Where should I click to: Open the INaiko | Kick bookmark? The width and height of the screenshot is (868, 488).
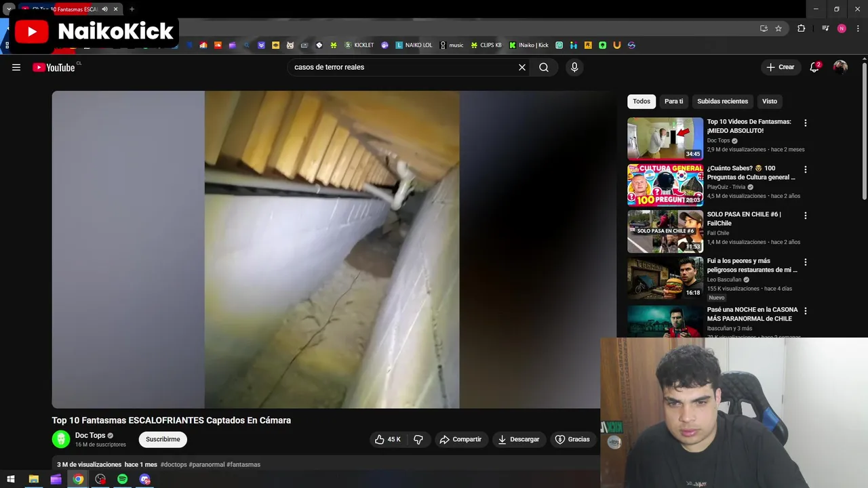(529, 45)
